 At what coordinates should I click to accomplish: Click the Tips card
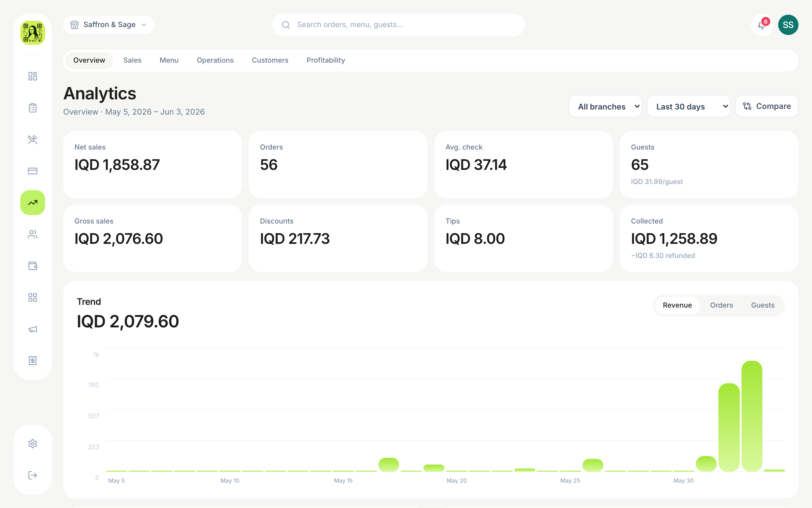524,238
